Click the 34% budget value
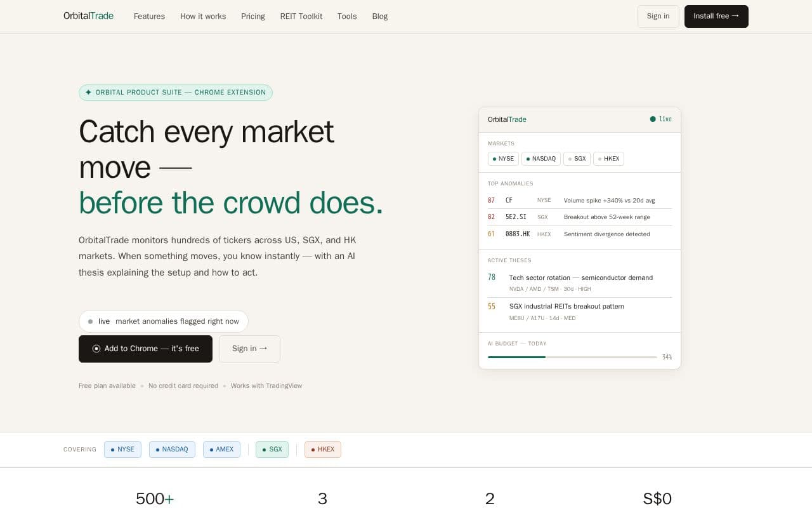 tap(667, 358)
